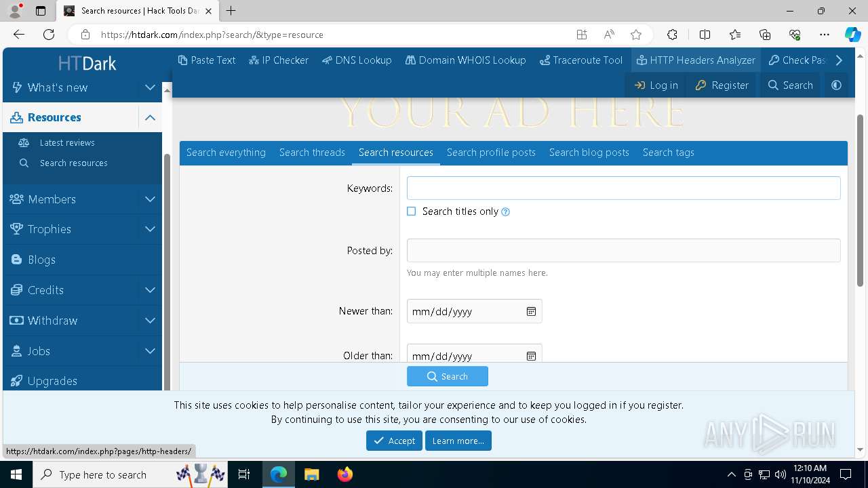Open Latest reviews in sidebar
Image resolution: width=868 pixels, height=488 pixels.
[x=67, y=142]
